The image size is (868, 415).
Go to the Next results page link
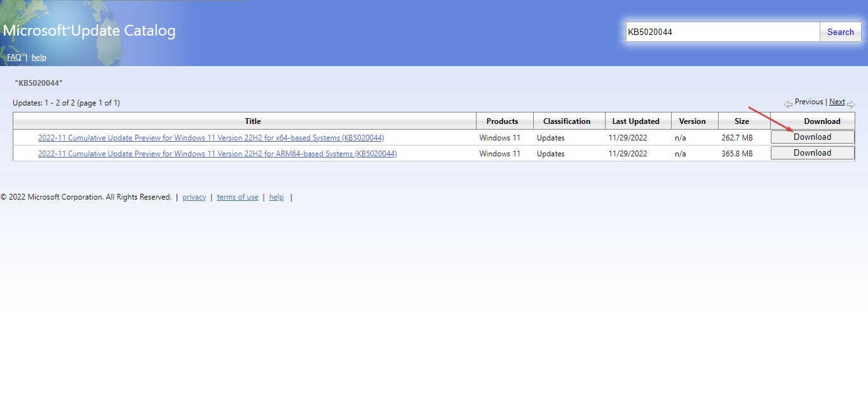point(837,102)
